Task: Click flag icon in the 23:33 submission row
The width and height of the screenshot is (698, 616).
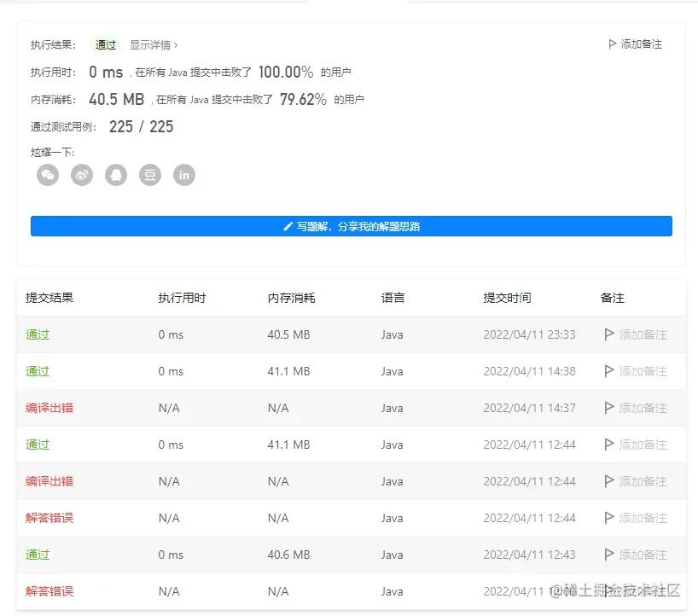Action: click(x=609, y=334)
